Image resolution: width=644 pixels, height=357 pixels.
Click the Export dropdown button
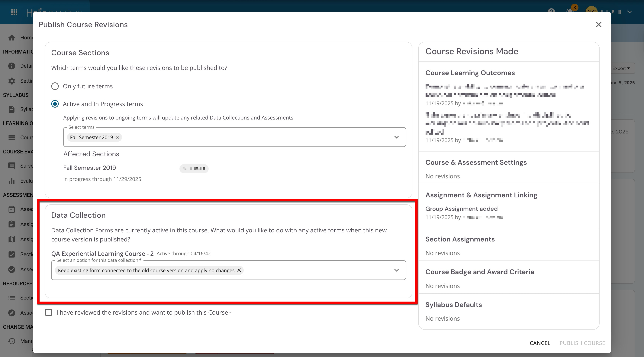point(621,68)
